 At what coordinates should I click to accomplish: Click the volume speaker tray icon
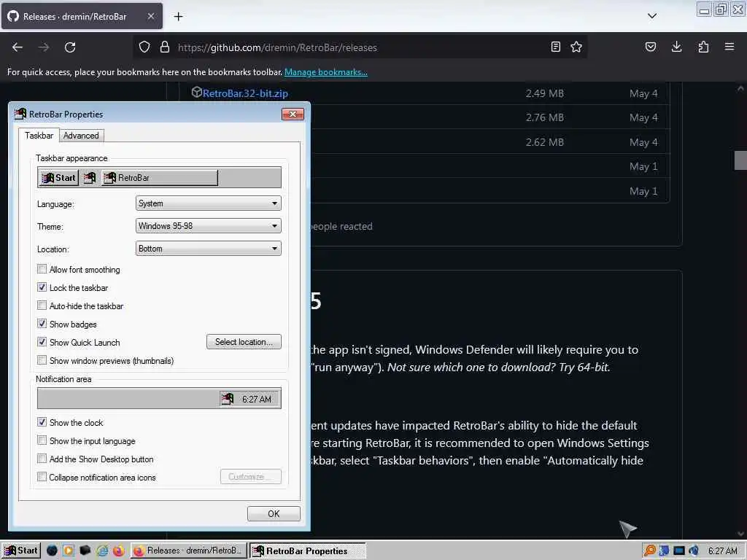[694, 551]
